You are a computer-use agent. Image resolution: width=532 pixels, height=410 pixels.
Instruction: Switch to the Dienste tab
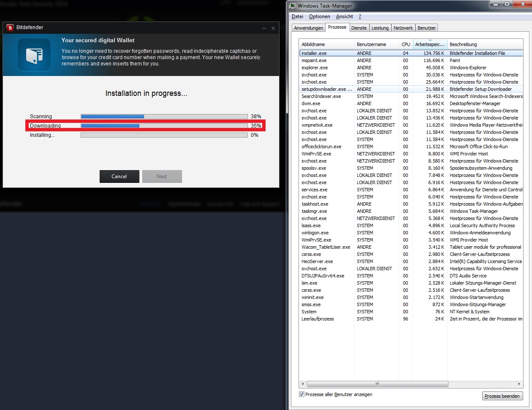click(x=359, y=28)
